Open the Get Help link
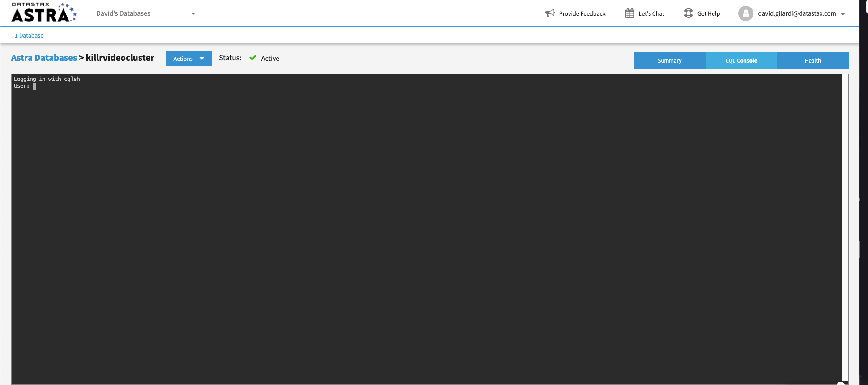 click(709, 13)
